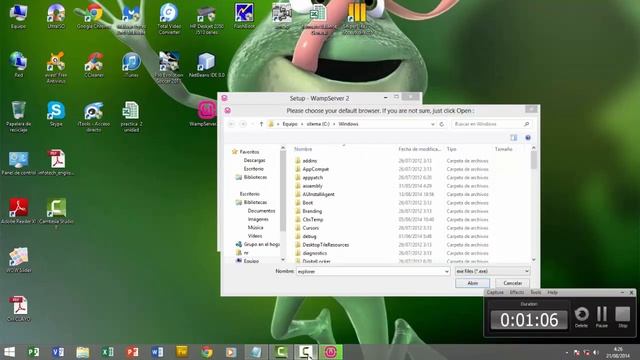Select Escritorio under Favoritos
640x360 pixels.
(253, 169)
